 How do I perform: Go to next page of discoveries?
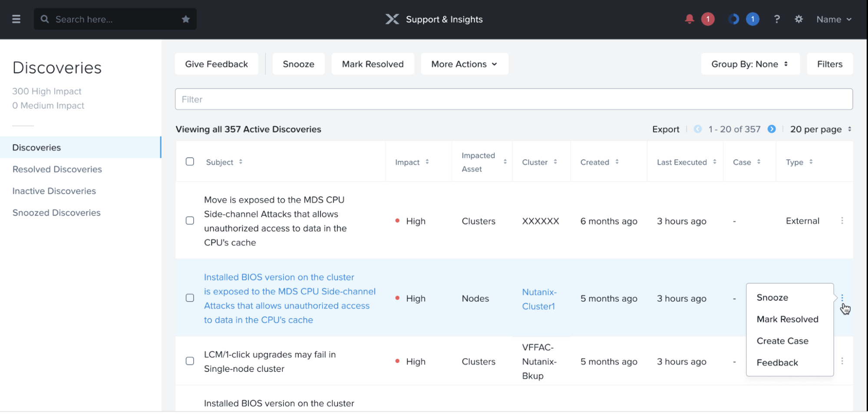click(772, 129)
